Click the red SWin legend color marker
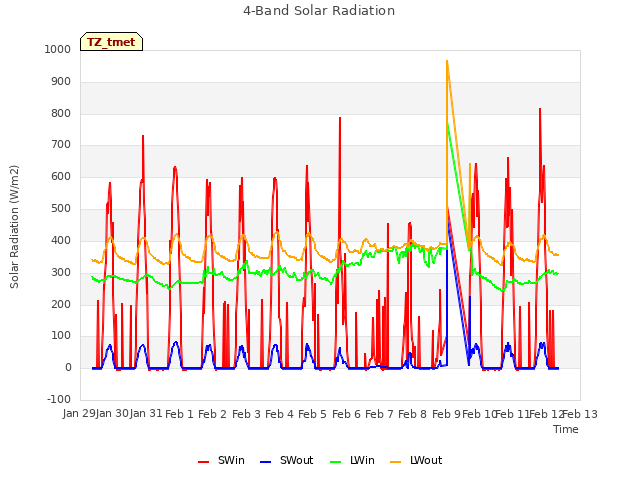The height and width of the screenshot is (480, 640). tap(203, 462)
